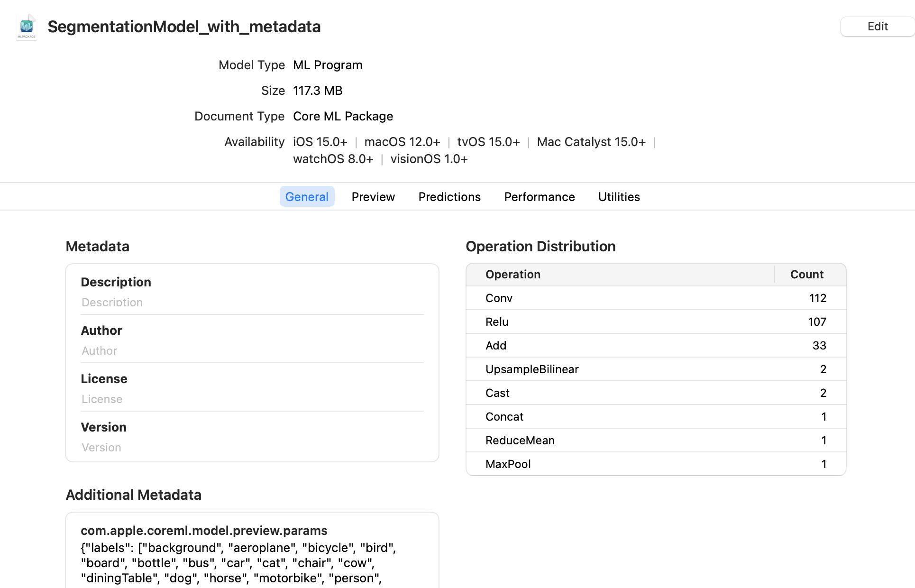Image resolution: width=915 pixels, height=588 pixels.
Task: Select the MaxPool operation row
Action: tap(656, 464)
